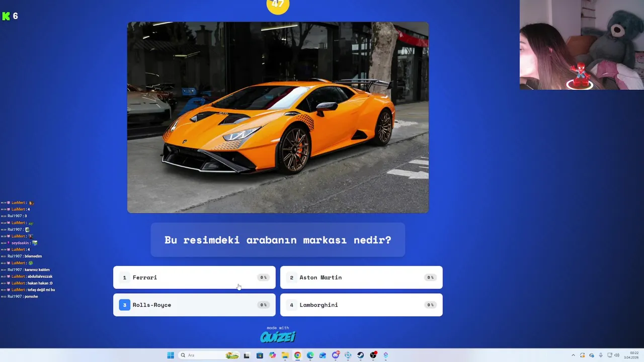
Task: Open the OneDrive cloud tray icon
Action: pos(592,355)
